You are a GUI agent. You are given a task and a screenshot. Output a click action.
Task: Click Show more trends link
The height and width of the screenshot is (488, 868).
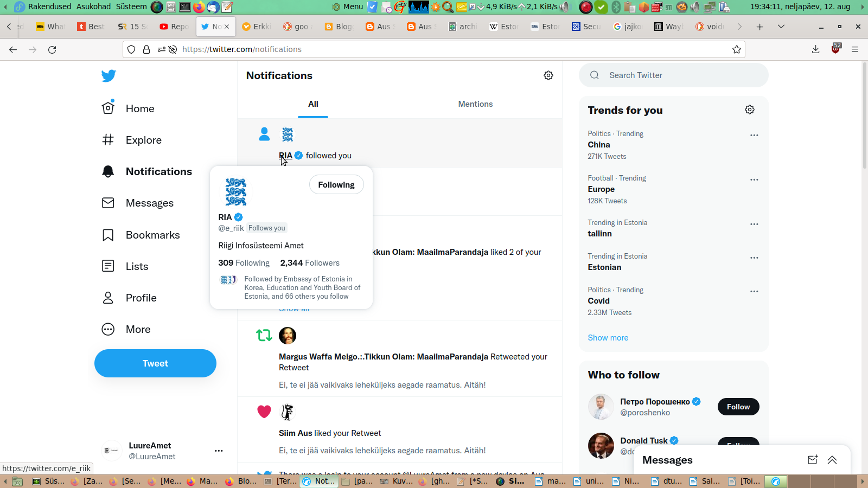pos(608,337)
